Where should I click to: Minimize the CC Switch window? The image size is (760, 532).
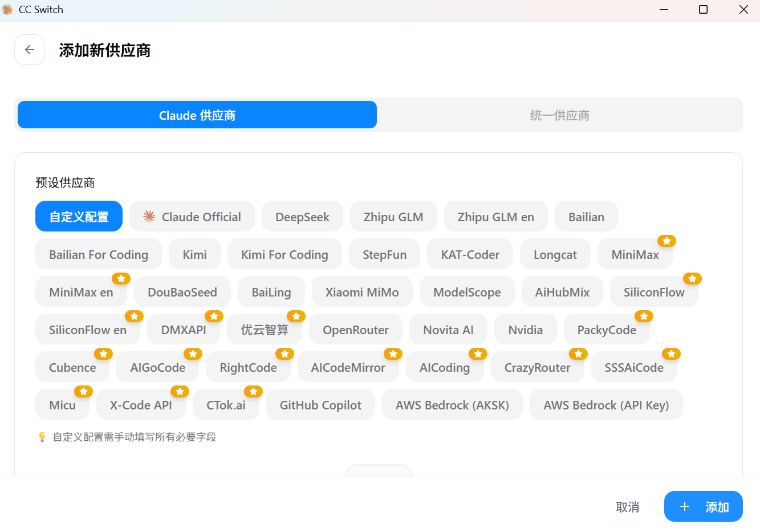point(664,10)
